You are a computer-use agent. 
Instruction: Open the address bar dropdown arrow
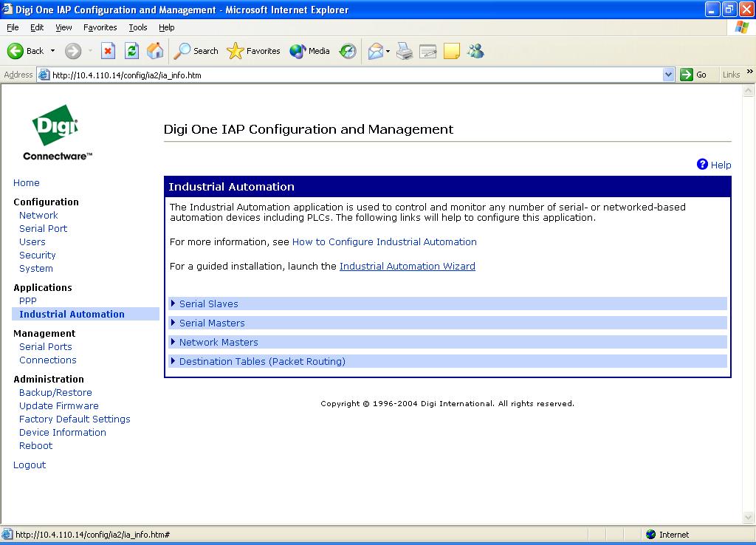[669, 75]
